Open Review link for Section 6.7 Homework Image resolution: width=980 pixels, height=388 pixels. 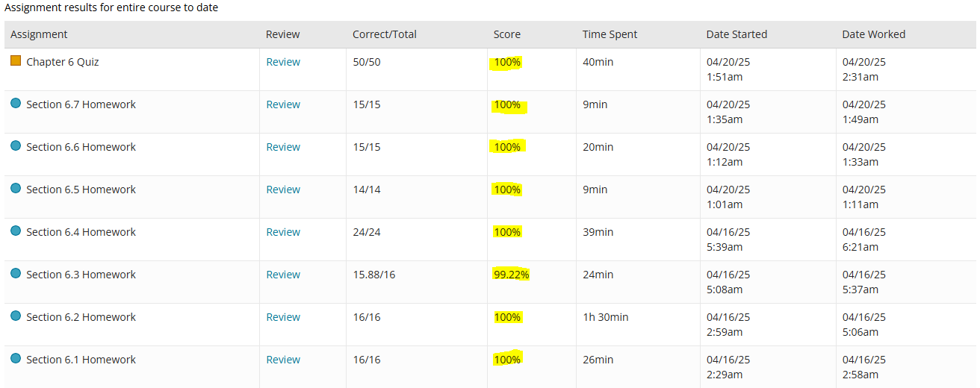[283, 104]
